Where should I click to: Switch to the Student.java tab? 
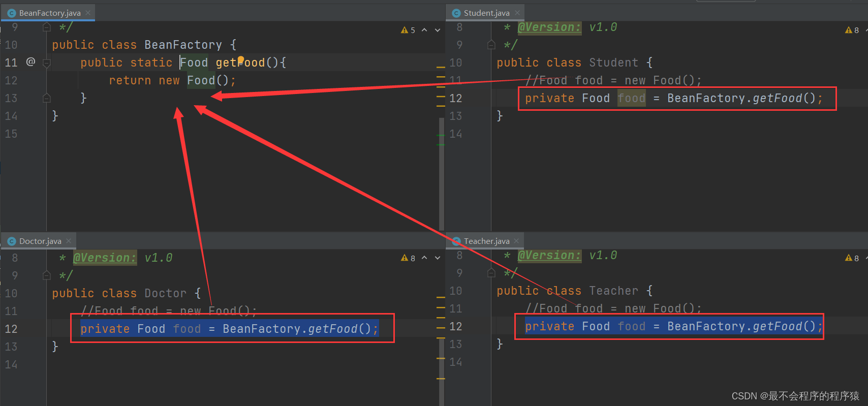[x=486, y=13]
